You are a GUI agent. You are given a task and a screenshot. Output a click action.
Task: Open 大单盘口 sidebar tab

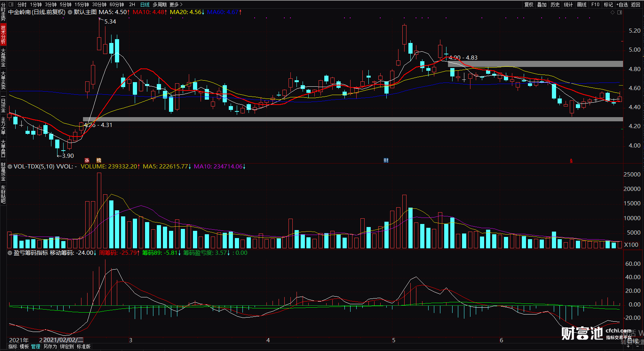pyautogui.click(x=3, y=148)
